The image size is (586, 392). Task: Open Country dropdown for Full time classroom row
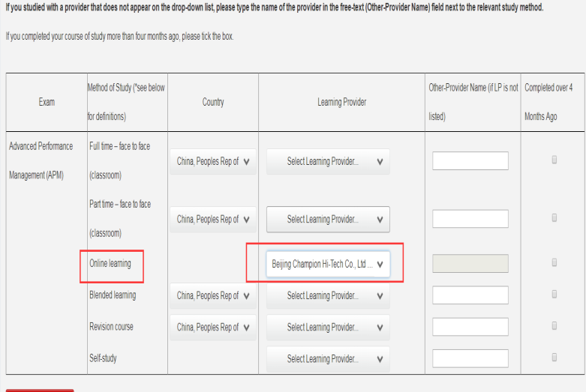tap(213, 162)
